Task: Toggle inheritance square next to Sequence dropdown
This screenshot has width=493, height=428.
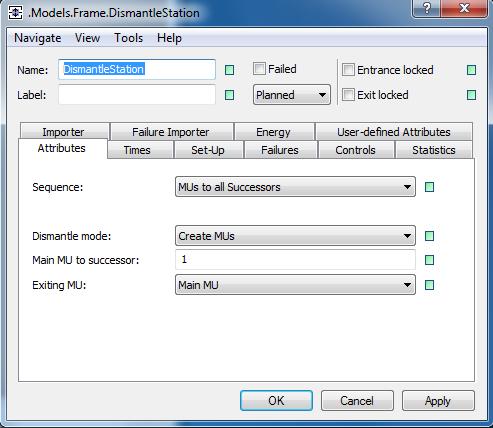Action: [x=429, y=187]
